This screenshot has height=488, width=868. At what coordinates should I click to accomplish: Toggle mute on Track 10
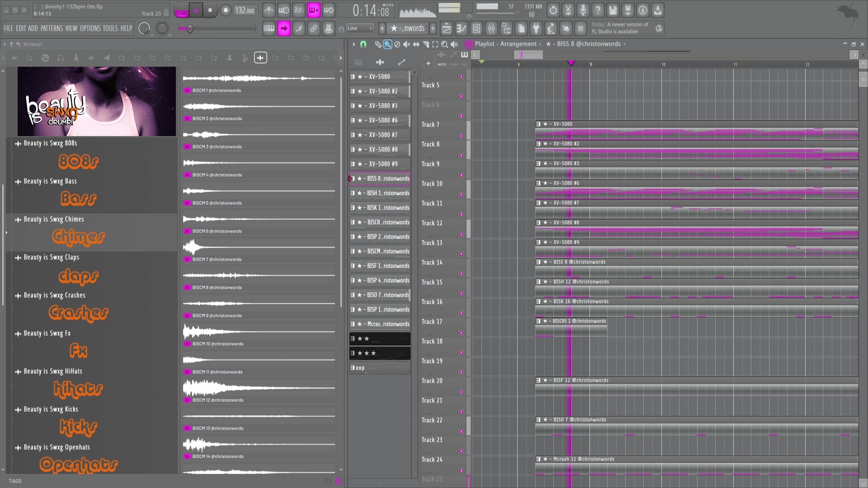tap(461, 195)
